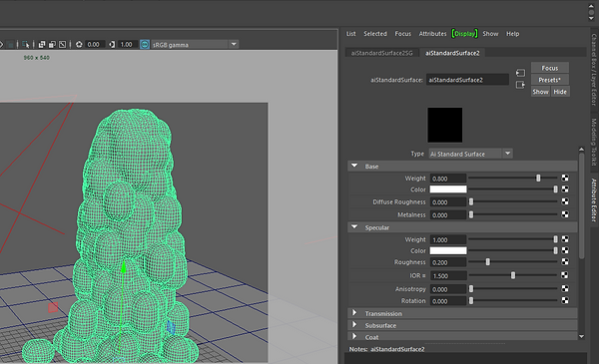Toggle the view transform color management icon
This screenshot has height=364, width=599.
[x=145, y=44]
